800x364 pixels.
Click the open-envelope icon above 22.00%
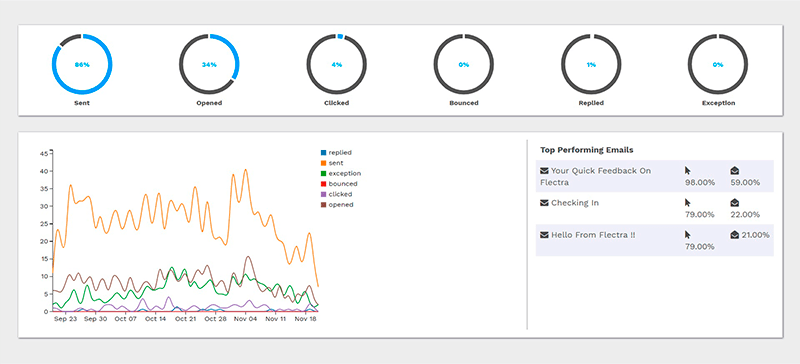(735, 203)
